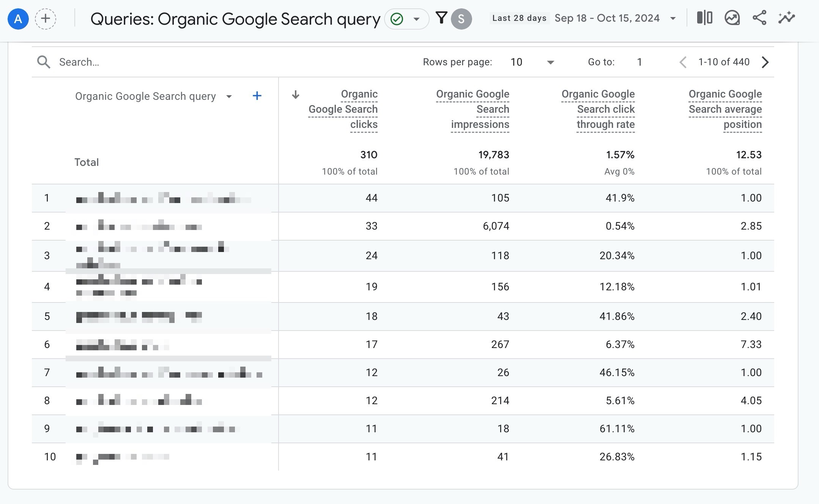Viewport: 819px width, 504px height.
Task: Open the date range dropdown arrow
Action: 673,19
